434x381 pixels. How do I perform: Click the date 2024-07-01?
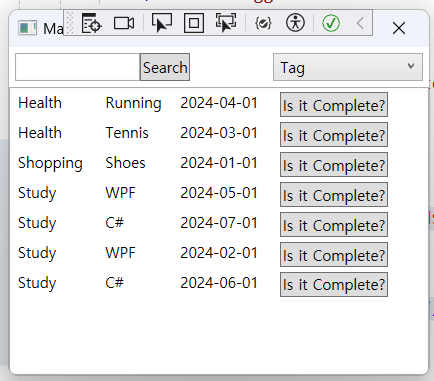point(219,223)
